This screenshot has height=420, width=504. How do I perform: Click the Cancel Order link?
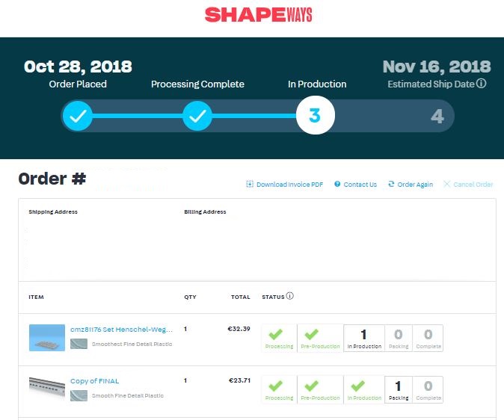point(469,185)
